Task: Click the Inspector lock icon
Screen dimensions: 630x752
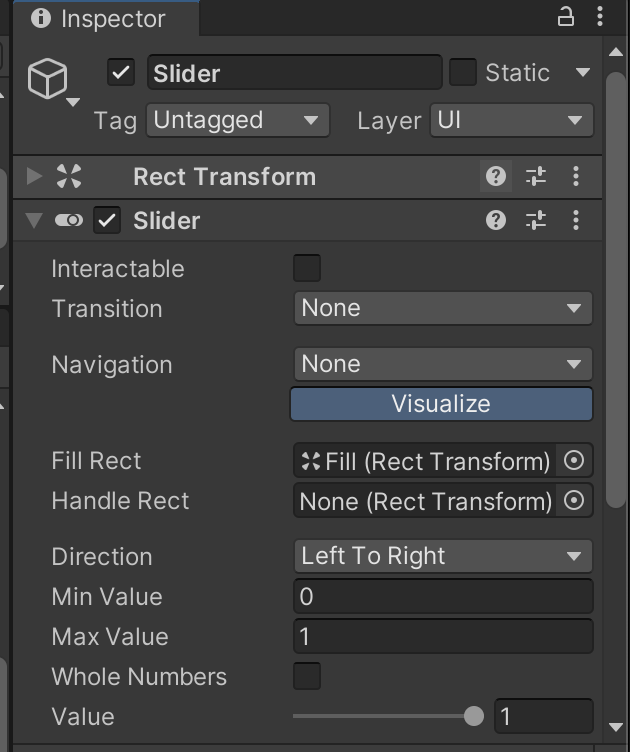Action: 566,17
